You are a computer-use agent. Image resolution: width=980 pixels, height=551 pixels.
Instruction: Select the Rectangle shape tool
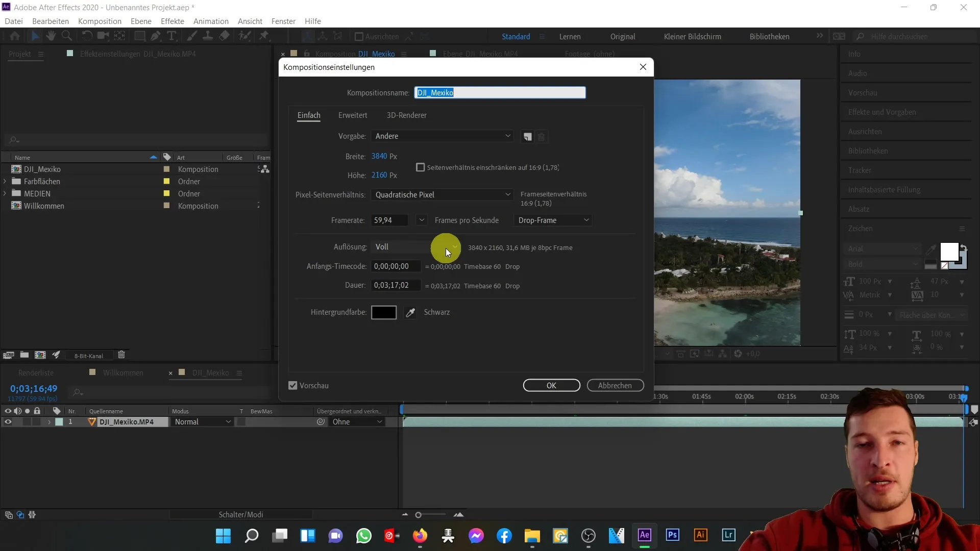click(139, 36)
